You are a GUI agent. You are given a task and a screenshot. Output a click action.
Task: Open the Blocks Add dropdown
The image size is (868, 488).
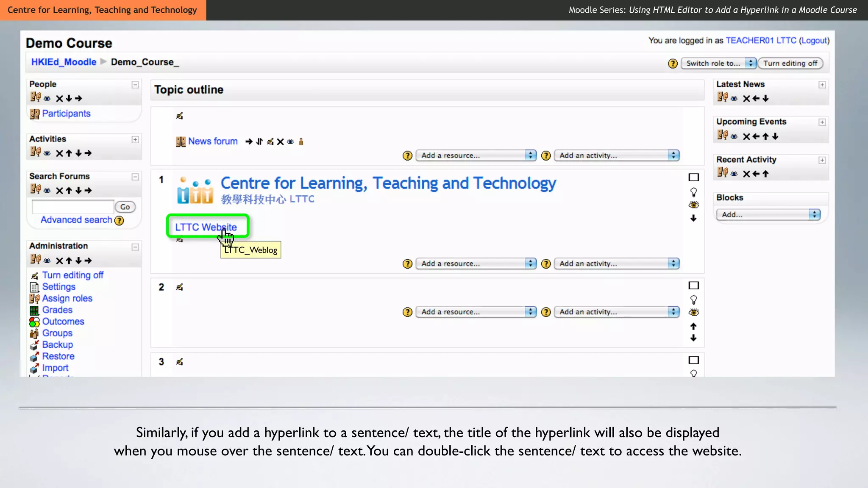(768, 215)
